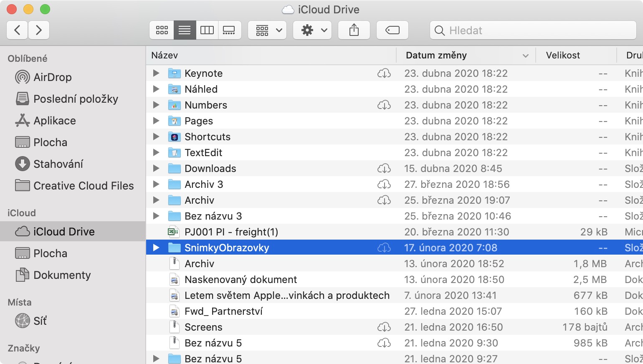Download the Bez názvu 5 archive from iCloud
The height and width of the screenshot is (364, 643).
[x=384, y=343]
